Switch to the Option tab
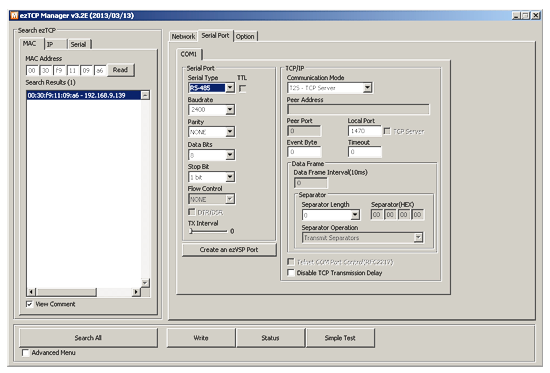Viewport: 550px width, 373px height. [x=245, y=36]
